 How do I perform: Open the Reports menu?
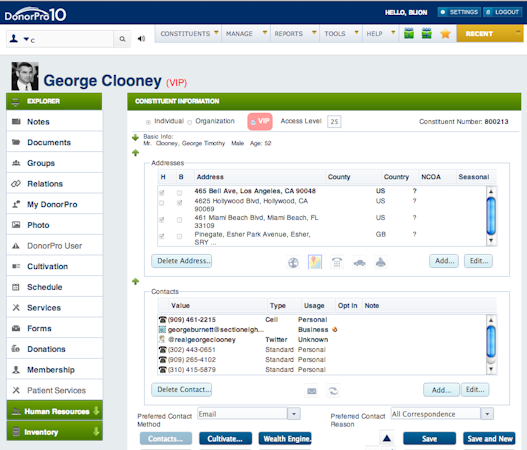point(295,34)
